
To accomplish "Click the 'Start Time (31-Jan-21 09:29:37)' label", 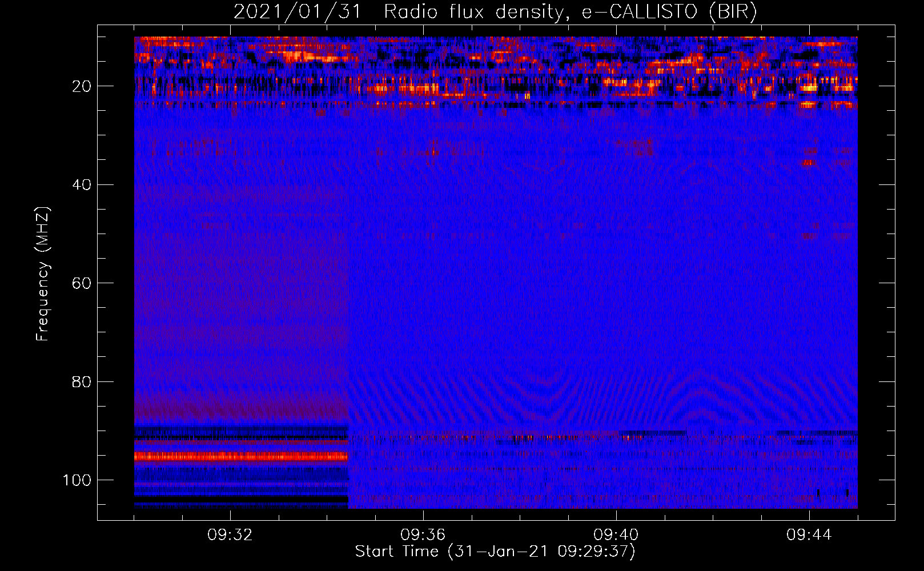I will 495,552.
